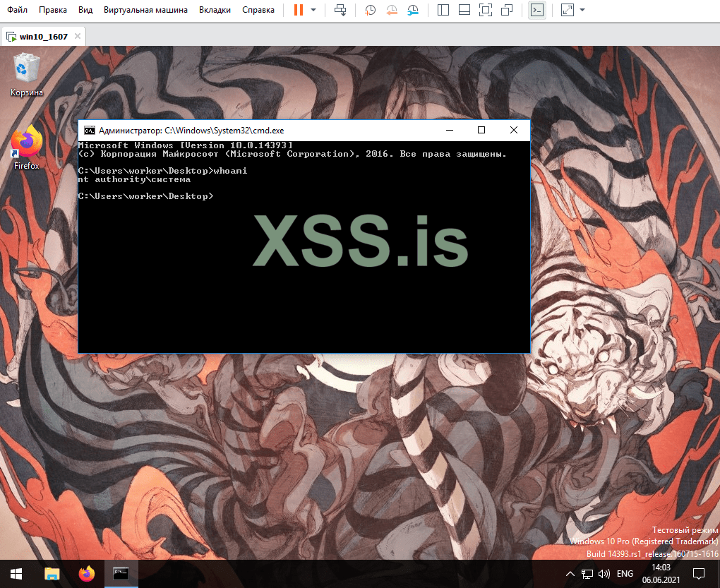Send Ctrl+Alt+Del to the VM
This screenshot has width=720, height=588.
pyautogui.click(x=340, y=10)
